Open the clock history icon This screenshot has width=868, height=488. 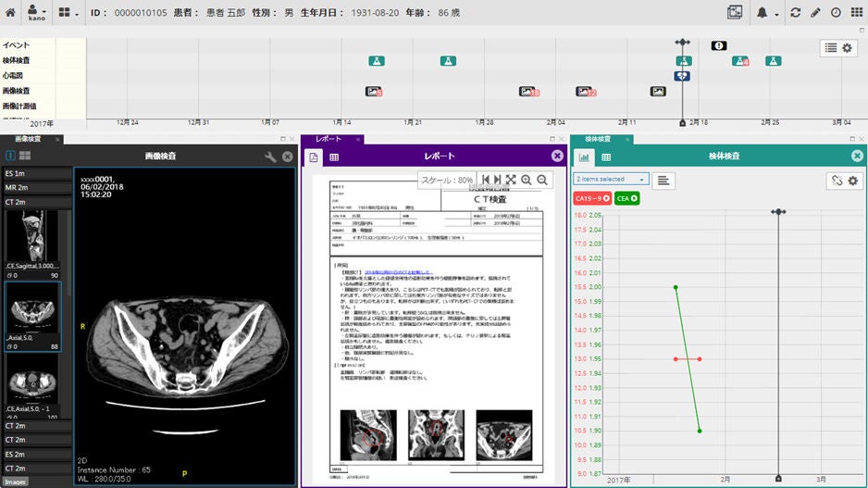tap(836, 12)
